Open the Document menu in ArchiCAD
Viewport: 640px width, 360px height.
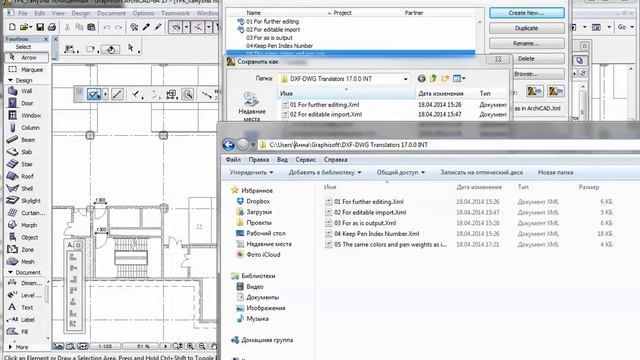(x=111, y=13)
